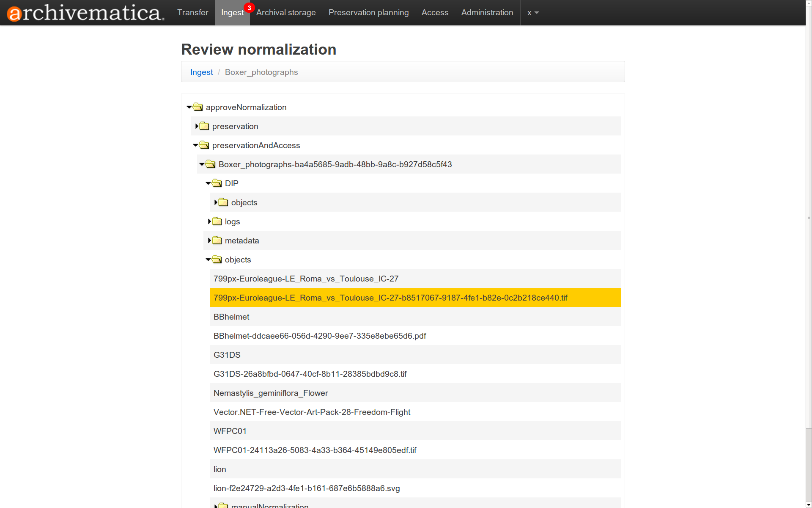Collapse the approveNormalization tree node
Screen dimensions: 812x508
pos(189,107)
